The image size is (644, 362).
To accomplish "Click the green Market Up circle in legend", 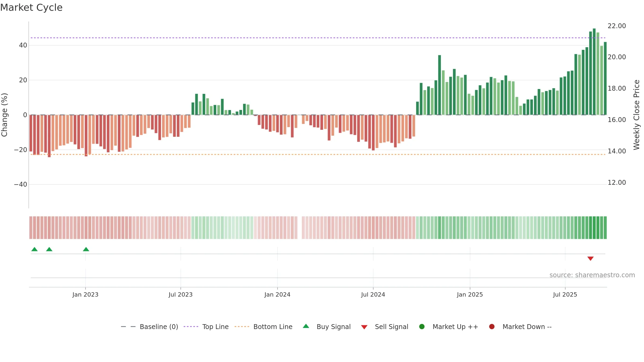I will pyautogui.click(x=422, y=327).
